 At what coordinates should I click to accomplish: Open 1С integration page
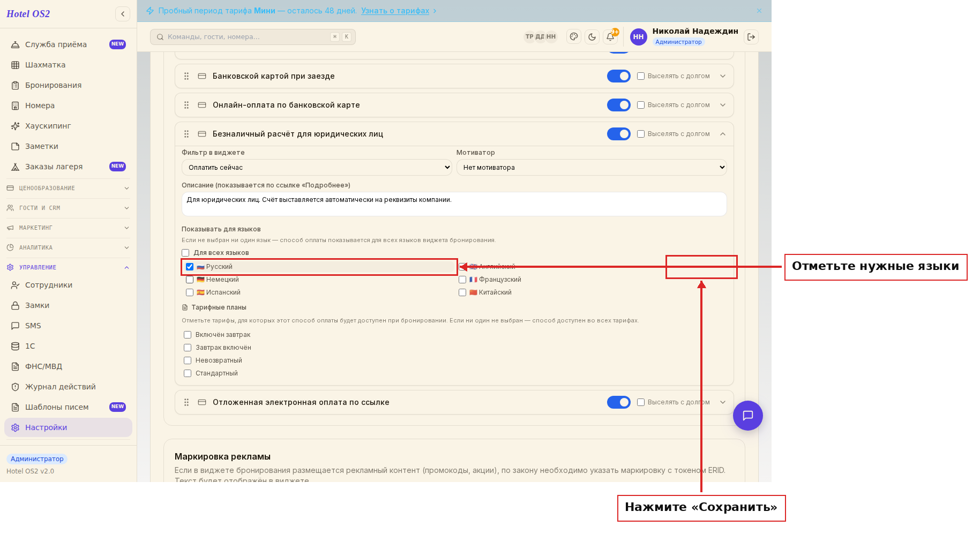point(68,346)
